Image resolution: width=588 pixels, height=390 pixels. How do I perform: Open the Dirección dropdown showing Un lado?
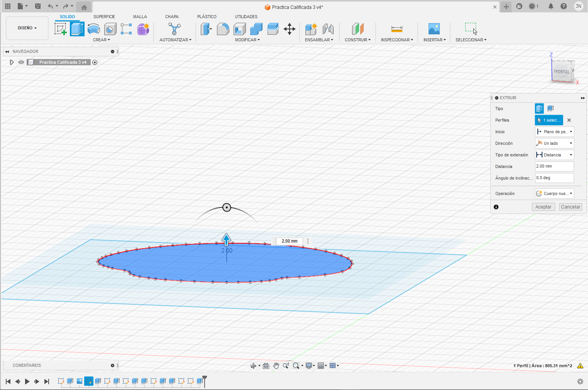pos(554,143)
